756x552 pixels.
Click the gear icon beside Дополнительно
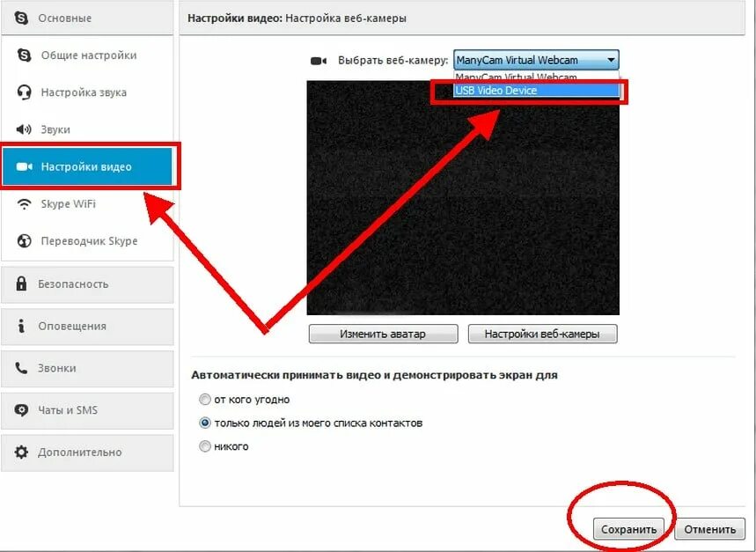point(21,453)
